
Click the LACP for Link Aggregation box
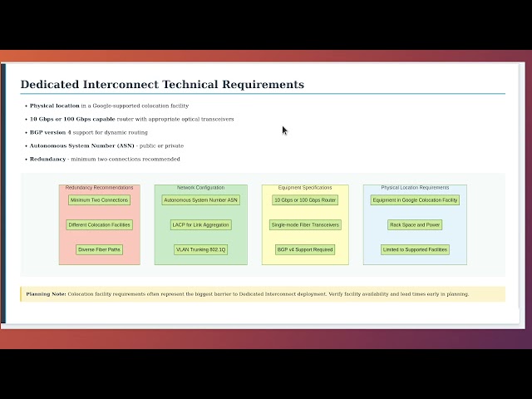(201, 225)
